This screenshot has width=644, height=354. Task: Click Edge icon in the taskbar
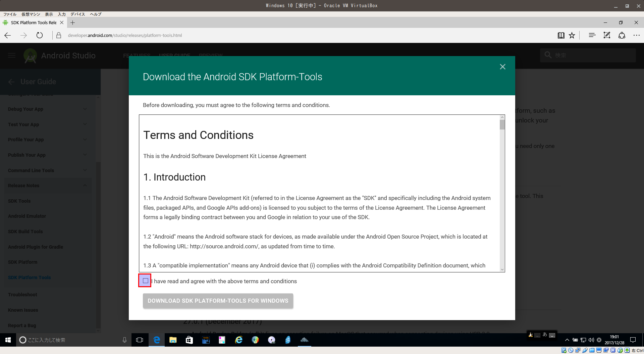[x=157, y=340]
